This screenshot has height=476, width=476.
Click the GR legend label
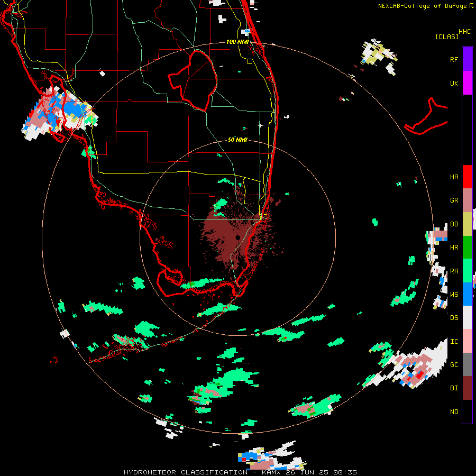tap(454, 200)
